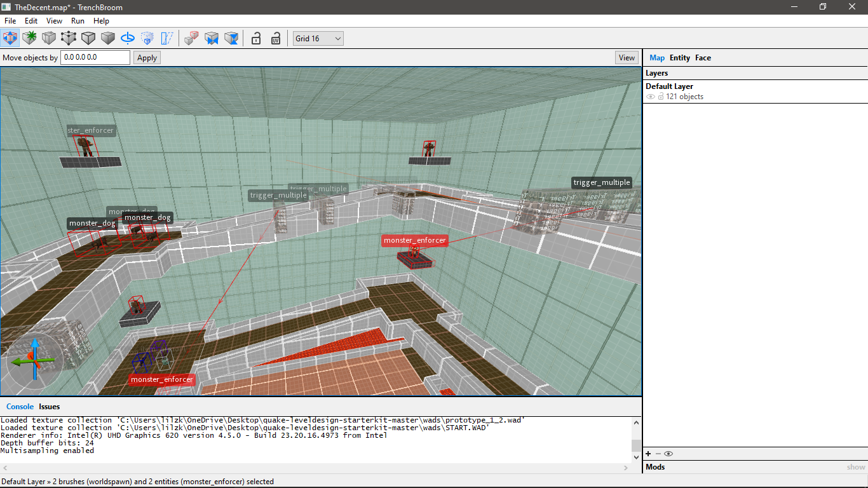The height and width of the screenshot is (488, 868).
Task: Flip selection horizontally
Action: coord(212,38)
